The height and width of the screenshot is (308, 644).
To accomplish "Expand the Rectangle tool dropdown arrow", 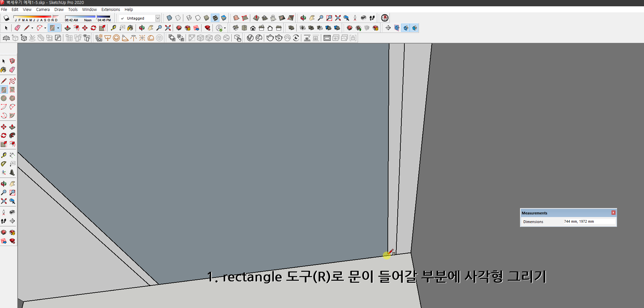I will coord(58,28).
